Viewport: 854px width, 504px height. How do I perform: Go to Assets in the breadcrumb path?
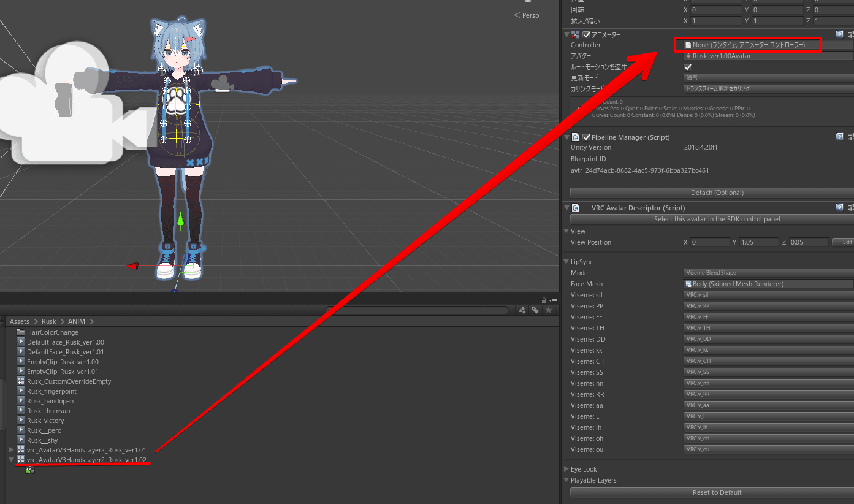(19, 321)
